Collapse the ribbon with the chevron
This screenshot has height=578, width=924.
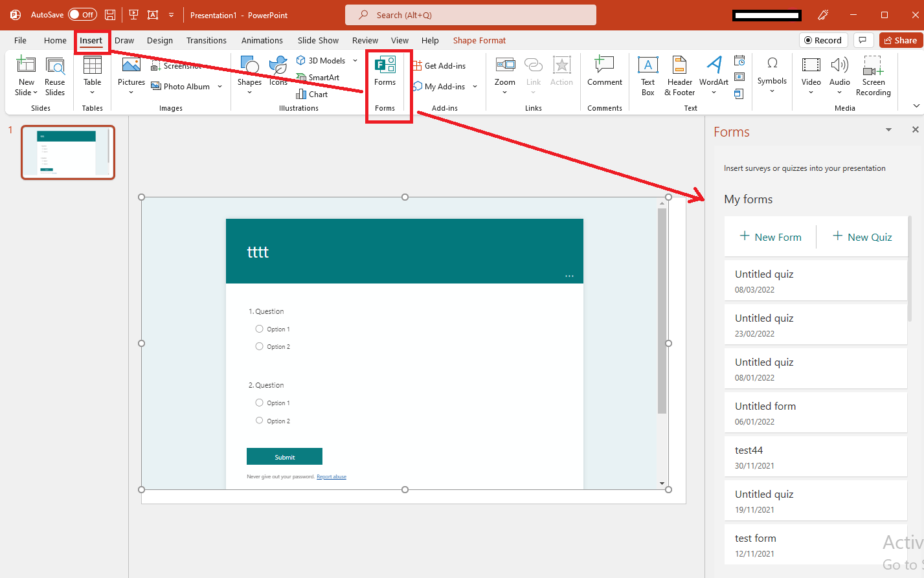916,106
